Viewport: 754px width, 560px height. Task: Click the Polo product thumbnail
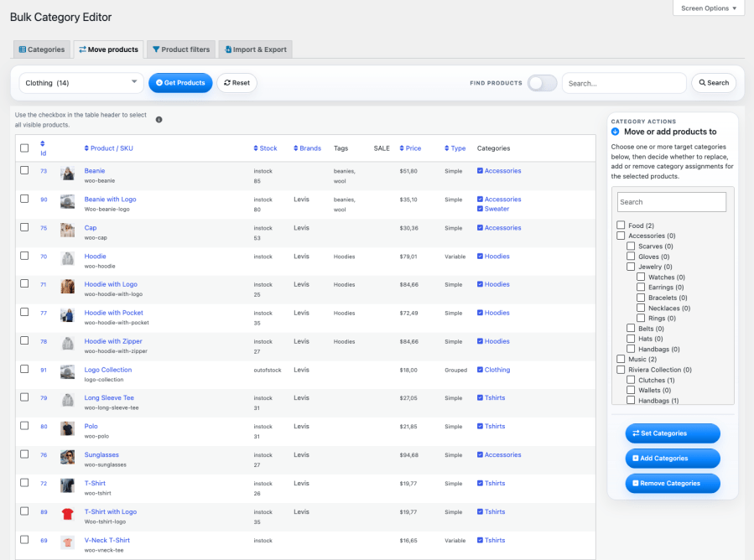[x=67, y=428]
